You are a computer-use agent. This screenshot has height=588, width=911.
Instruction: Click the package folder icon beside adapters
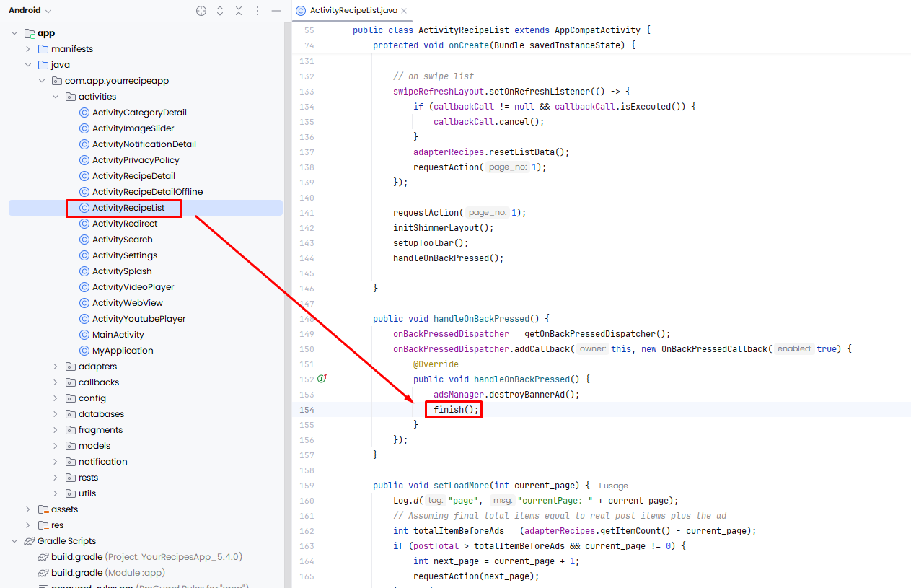pyautogui.click(x=71, y=367)
